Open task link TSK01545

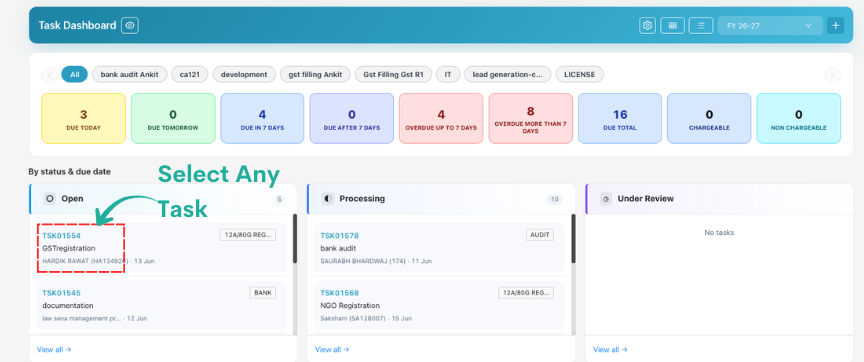[62, 293]
